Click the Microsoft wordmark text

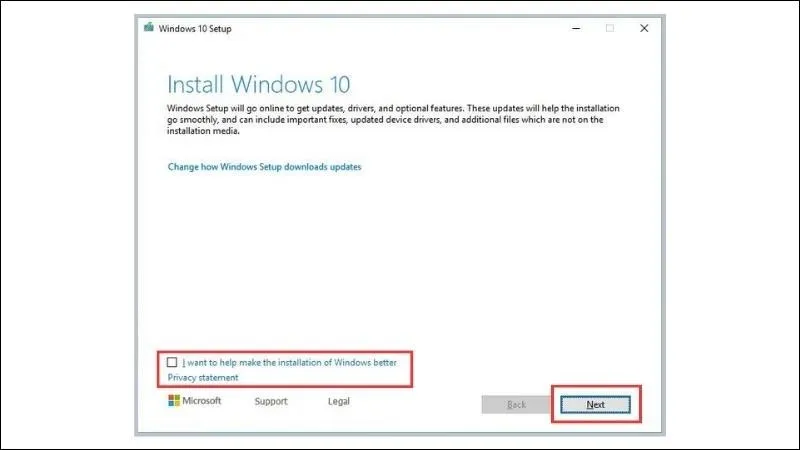click(202, 401)
